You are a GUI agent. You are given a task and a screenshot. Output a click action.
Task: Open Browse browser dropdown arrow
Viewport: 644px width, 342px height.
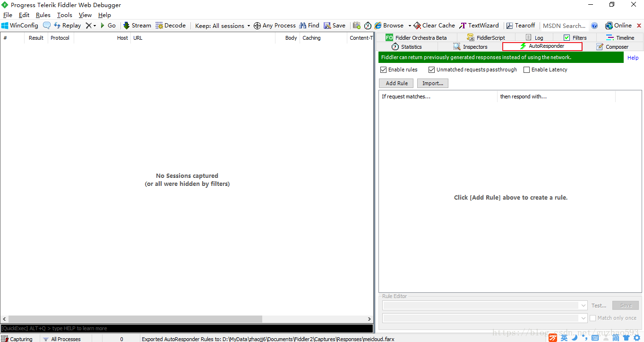tap(410, 26)
